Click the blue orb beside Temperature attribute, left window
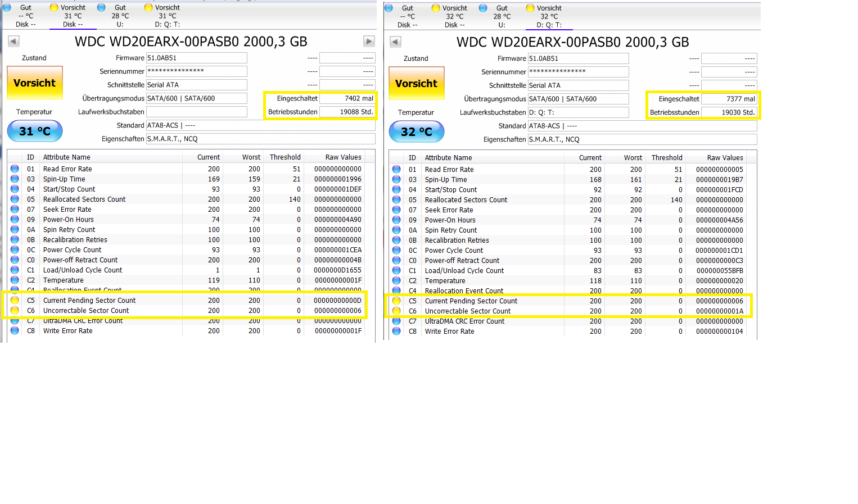 [15, 280]
